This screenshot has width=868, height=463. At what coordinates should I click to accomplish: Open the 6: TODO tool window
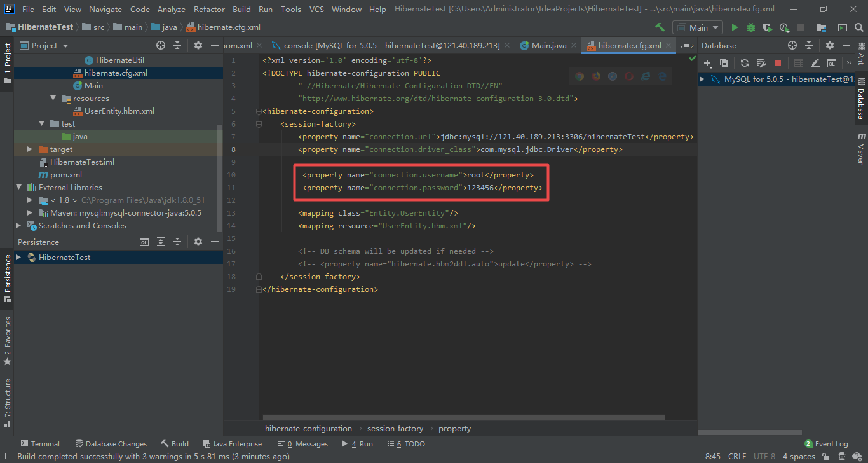(405, 443)
